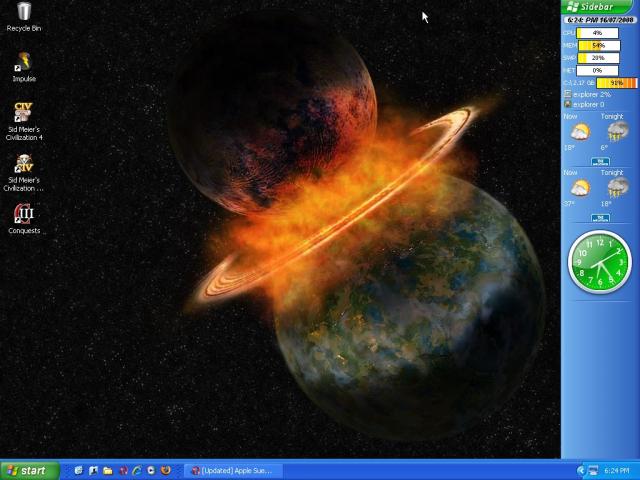Select the Sid Meier's Civilization skull-logo shortcut
Image resolution: width=640 pixels, height=480 pixels.
tap(24, 172)
